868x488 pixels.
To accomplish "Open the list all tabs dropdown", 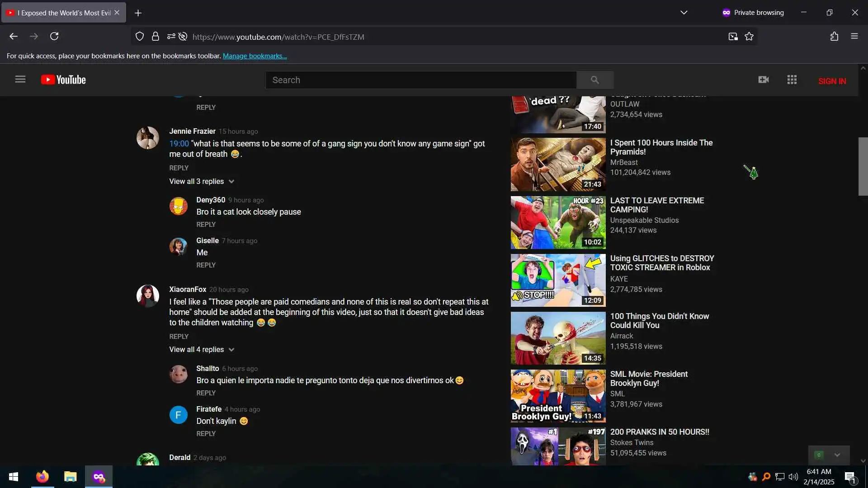I will pos(684,13).
